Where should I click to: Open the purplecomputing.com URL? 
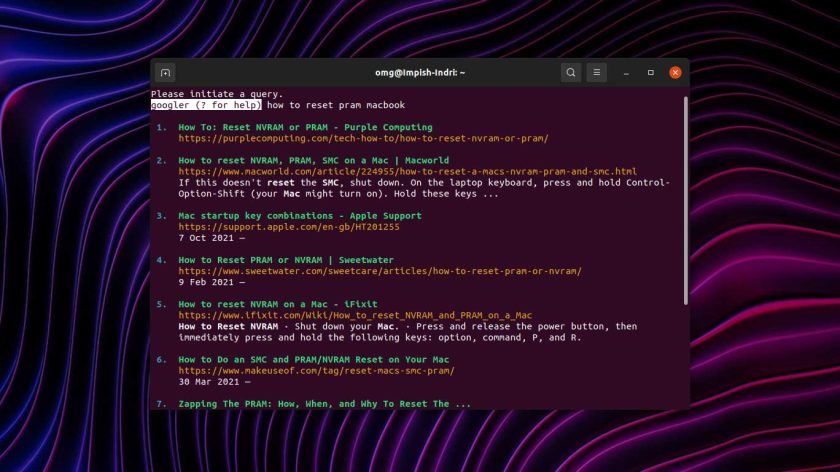(x=363, y=138)
